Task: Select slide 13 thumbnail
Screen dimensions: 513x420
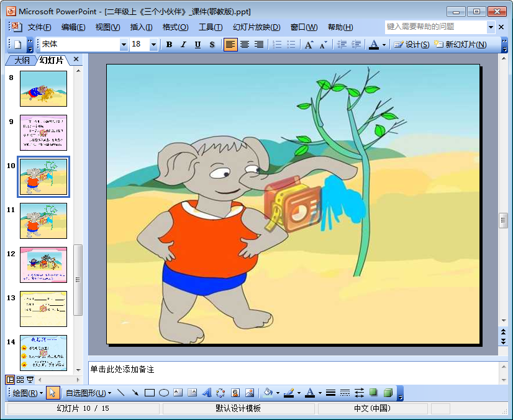Action: pos(43,309)
